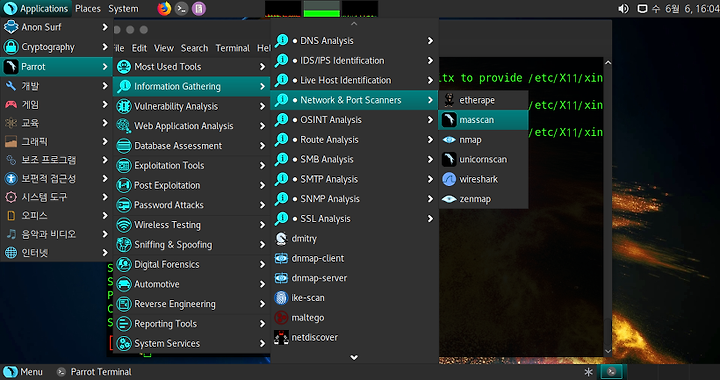Click the Digital Forensics icon

coord(124,264)
